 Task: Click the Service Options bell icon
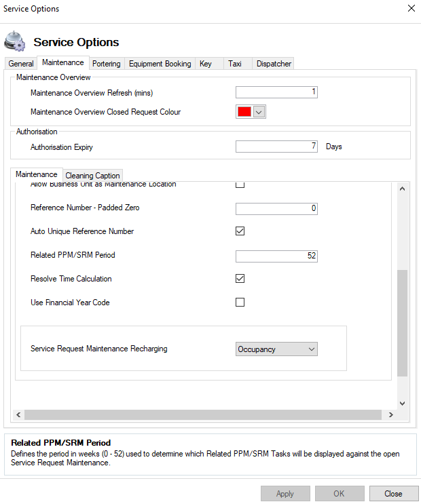(x=16, y=41)
